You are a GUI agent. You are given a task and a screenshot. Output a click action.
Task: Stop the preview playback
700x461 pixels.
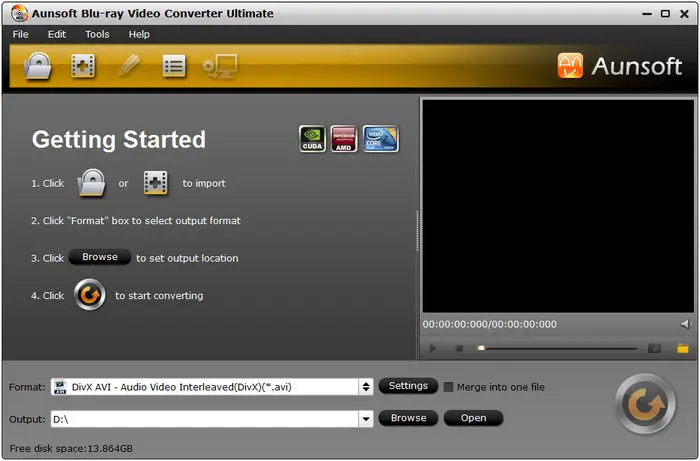pyautogui.click(x=459, y=348)
